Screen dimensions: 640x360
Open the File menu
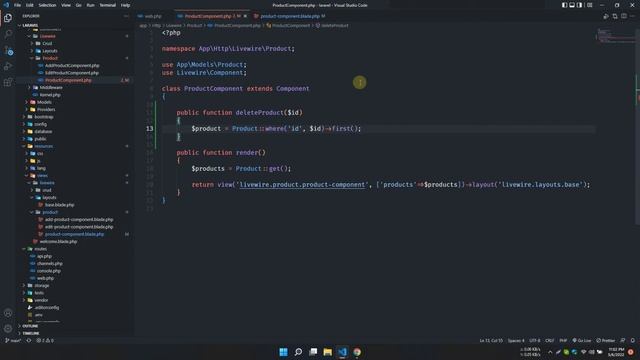(x=18, y=5)
